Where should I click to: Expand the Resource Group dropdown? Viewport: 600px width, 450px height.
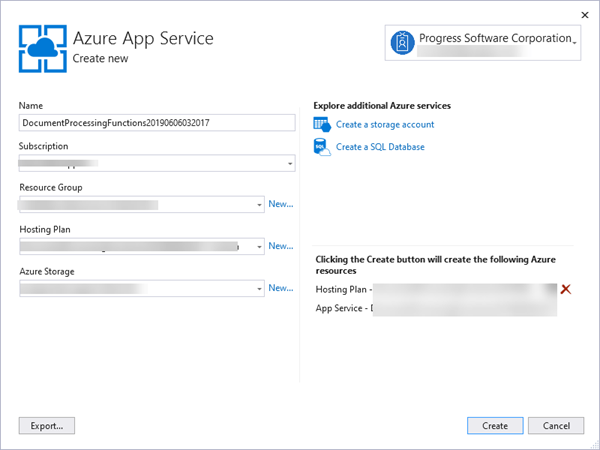(259, 205)
